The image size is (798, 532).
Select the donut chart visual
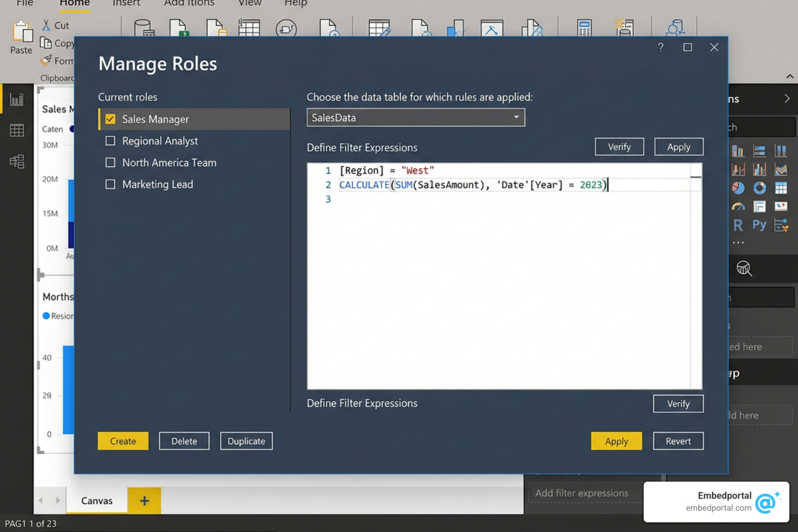[760, 188]
